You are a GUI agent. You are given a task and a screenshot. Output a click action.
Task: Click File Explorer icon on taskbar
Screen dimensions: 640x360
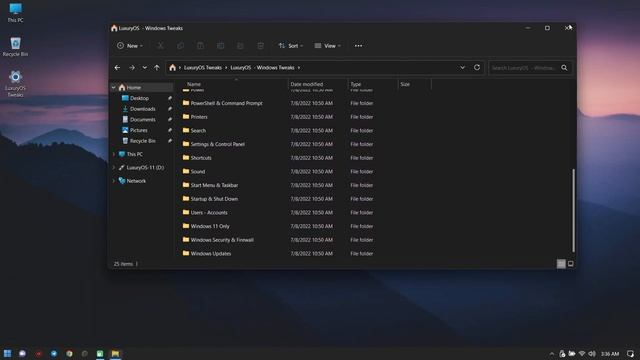click(x=116, y=353)
